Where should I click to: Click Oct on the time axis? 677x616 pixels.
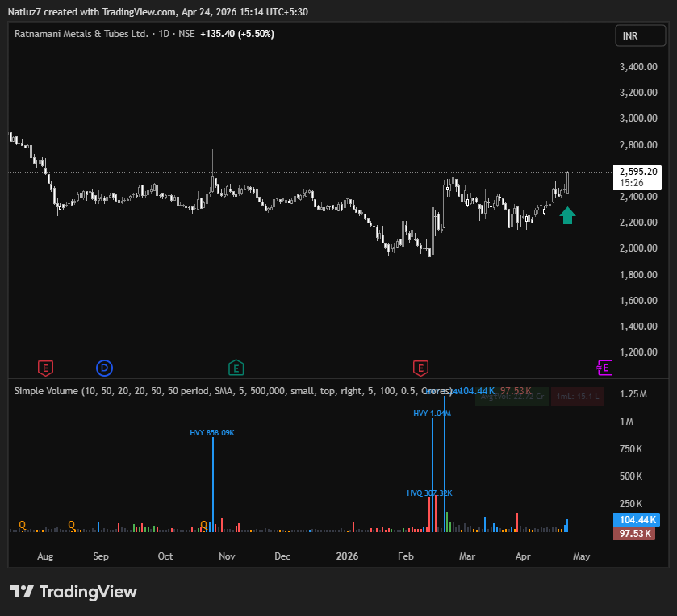(165, 556)
